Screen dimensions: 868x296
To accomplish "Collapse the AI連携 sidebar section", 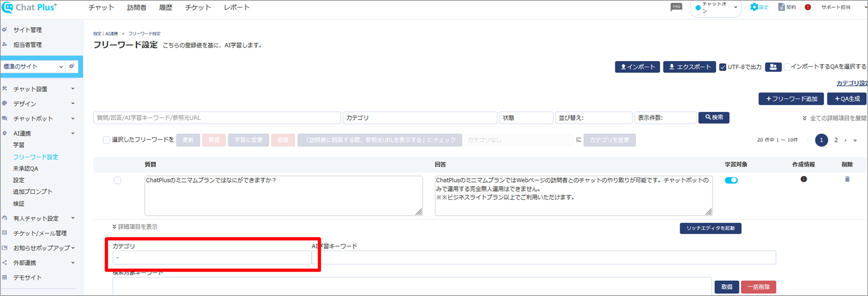I will point(73,133).
